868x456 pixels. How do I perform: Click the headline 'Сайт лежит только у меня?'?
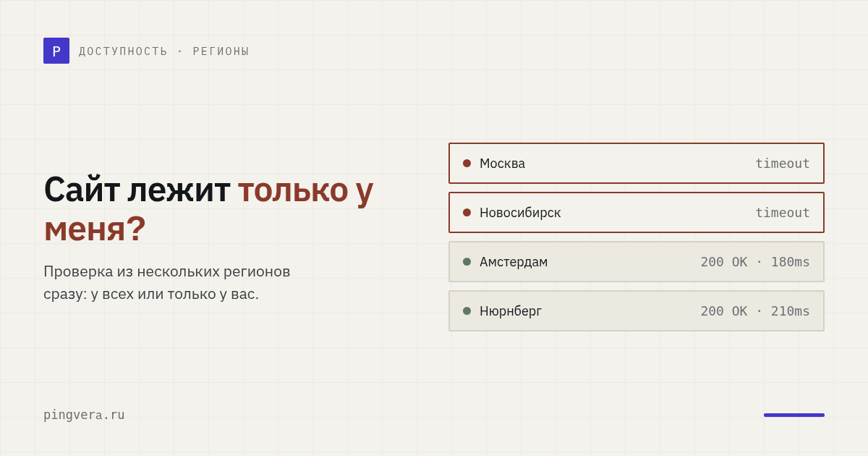(208, 209)
